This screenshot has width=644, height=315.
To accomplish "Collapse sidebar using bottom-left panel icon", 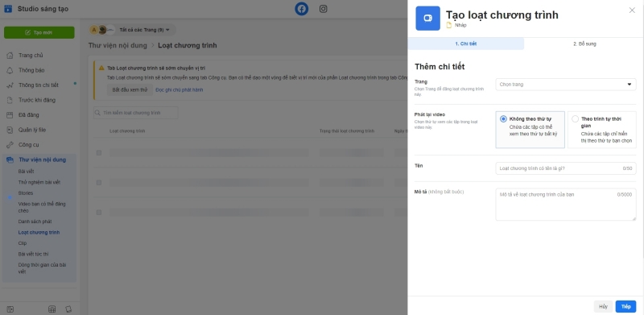I will (x=10, y=309).
